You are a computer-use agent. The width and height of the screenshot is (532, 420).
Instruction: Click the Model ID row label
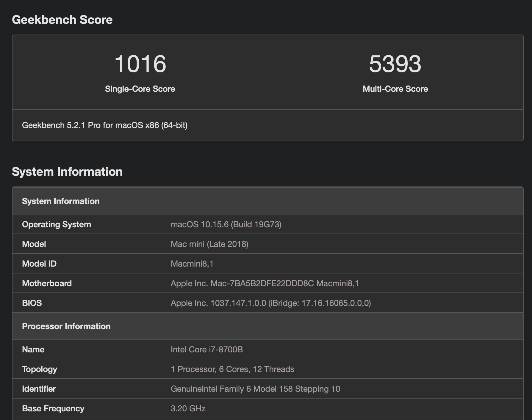click(39, 264)
